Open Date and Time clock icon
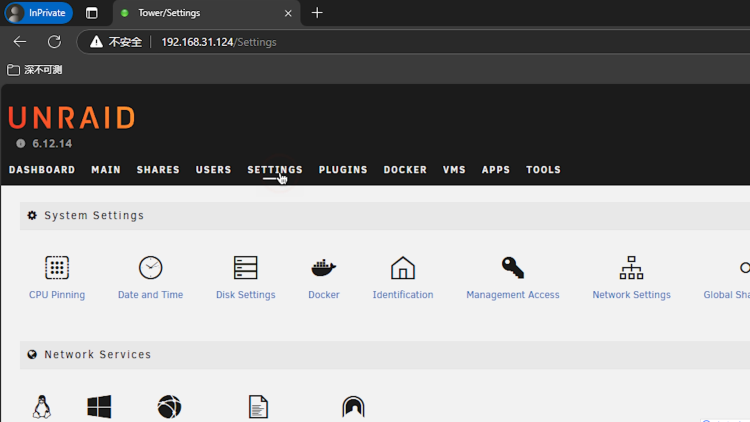This screenshot has width=750, height=422. (x=150, y=267)
